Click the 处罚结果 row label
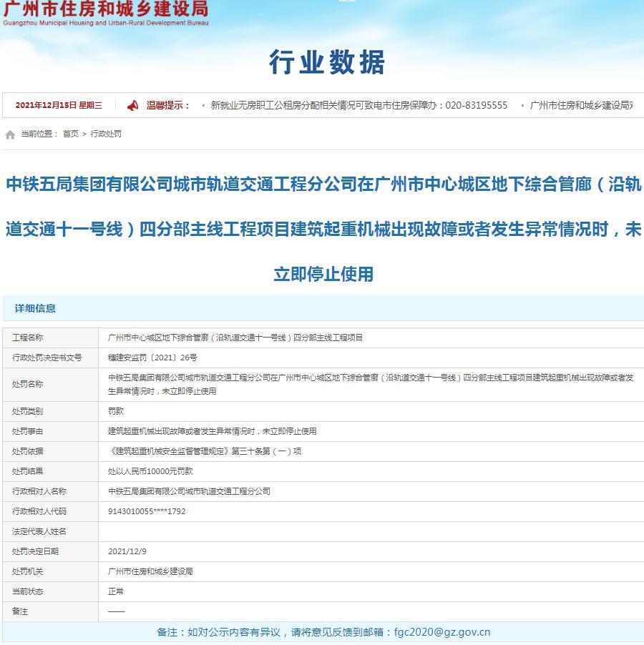The width and height of the screenshot is (644, 645). [28, 471]
